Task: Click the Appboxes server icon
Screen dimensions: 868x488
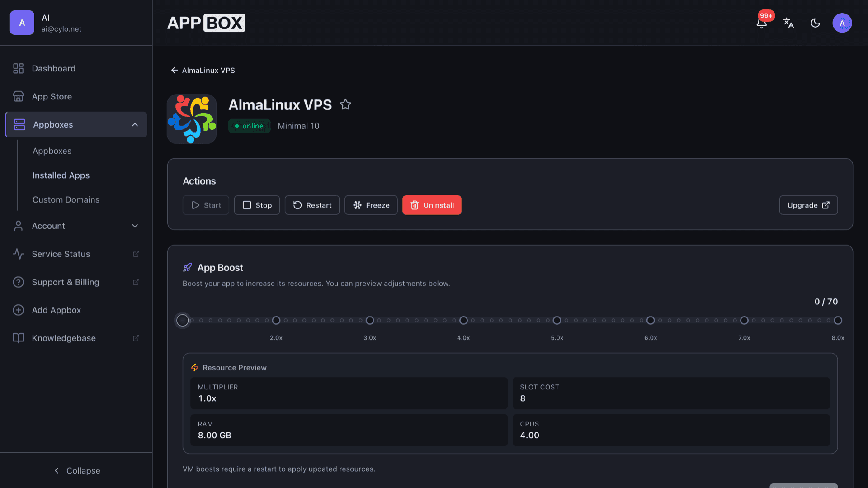Action: [19, 124]
